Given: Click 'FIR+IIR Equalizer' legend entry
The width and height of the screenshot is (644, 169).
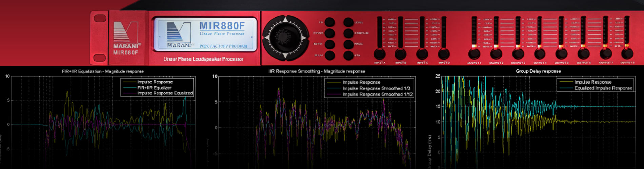Looking at the screenshot, I should pyautogui.click(x=154, y=88).
